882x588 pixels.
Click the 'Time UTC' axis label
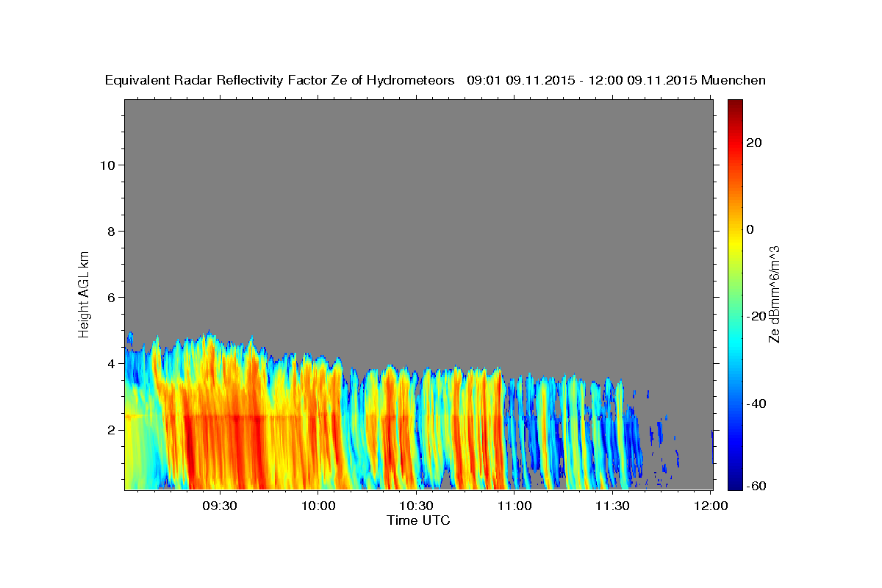click(418, 521)
